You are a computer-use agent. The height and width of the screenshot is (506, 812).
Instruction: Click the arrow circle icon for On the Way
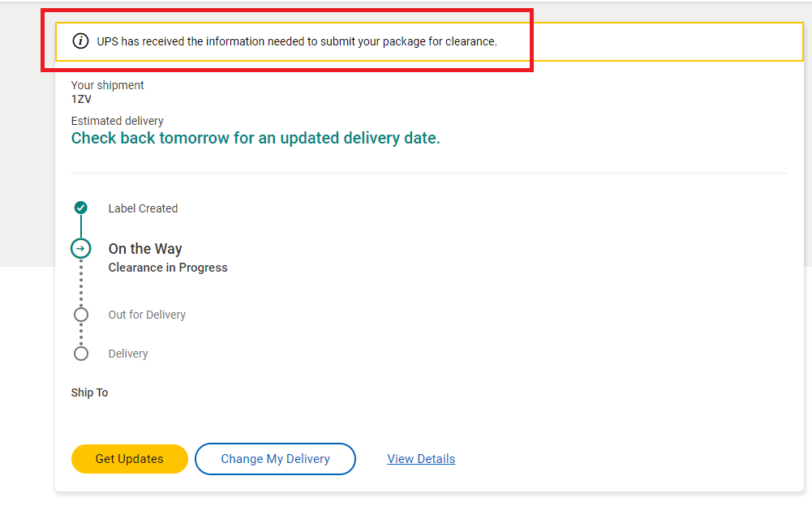(x=81, y=249)
